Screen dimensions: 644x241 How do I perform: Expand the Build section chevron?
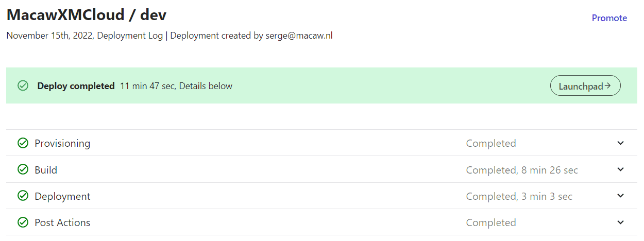(x=620, y=169)
